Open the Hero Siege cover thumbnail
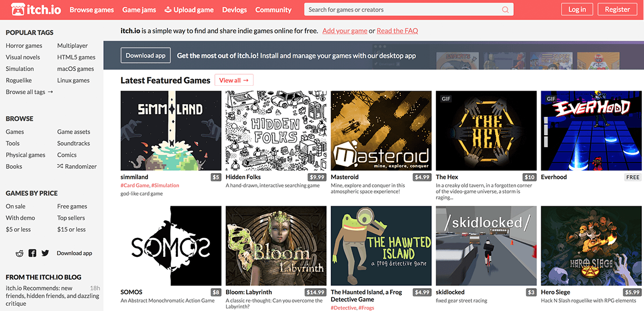The image size is (644, 311). pos(591,246)
